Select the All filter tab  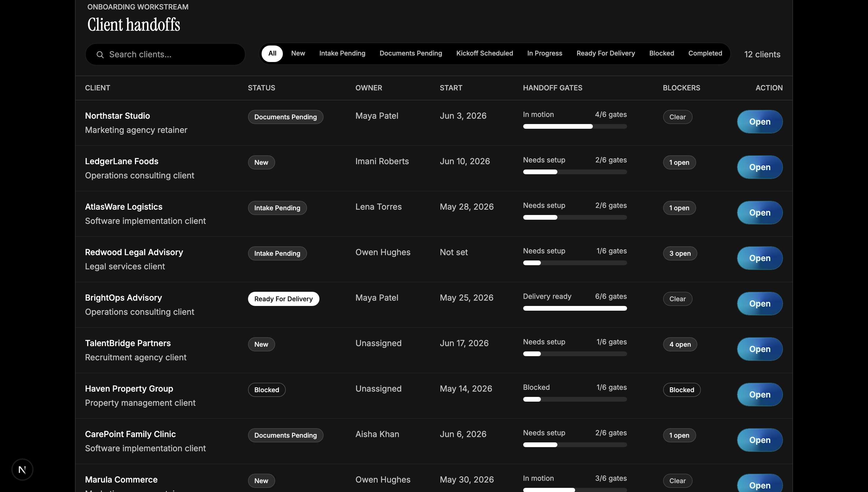(x=272, y=53)
